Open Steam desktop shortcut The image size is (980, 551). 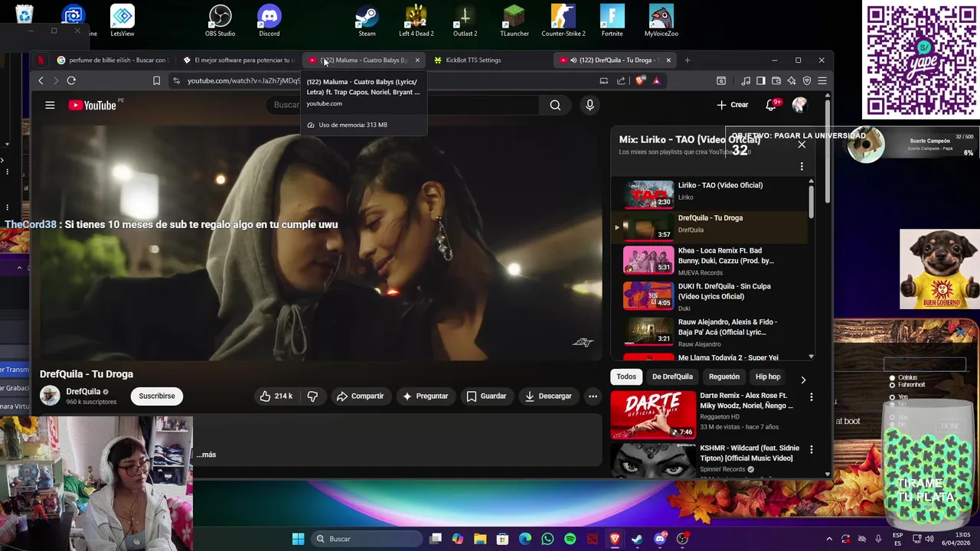point(367,21)
